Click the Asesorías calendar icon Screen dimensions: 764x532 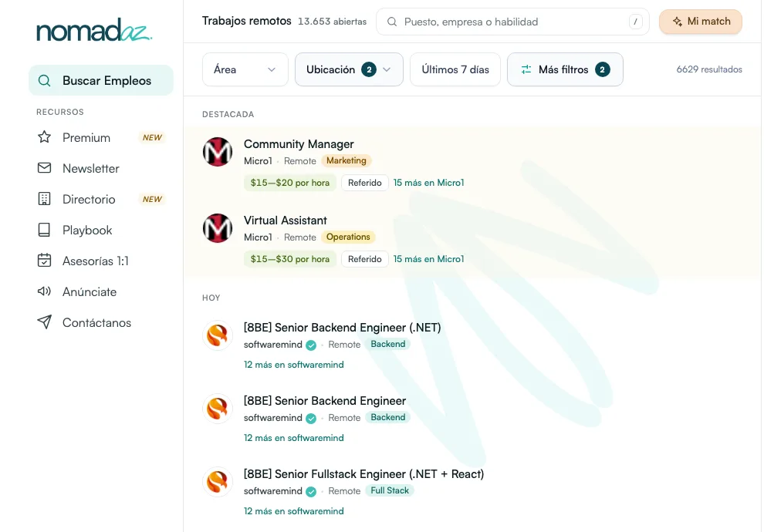(x=44, y=261)
